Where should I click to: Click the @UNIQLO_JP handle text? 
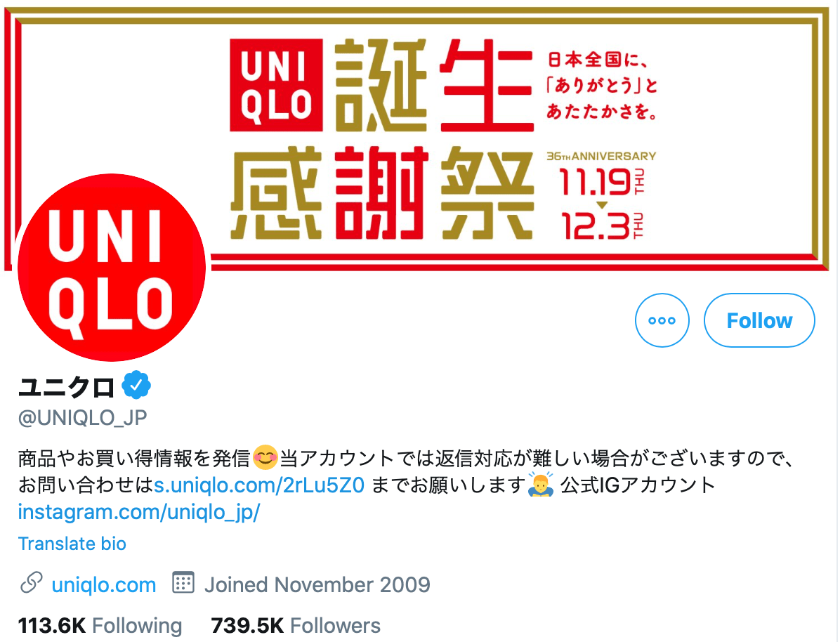82,417
